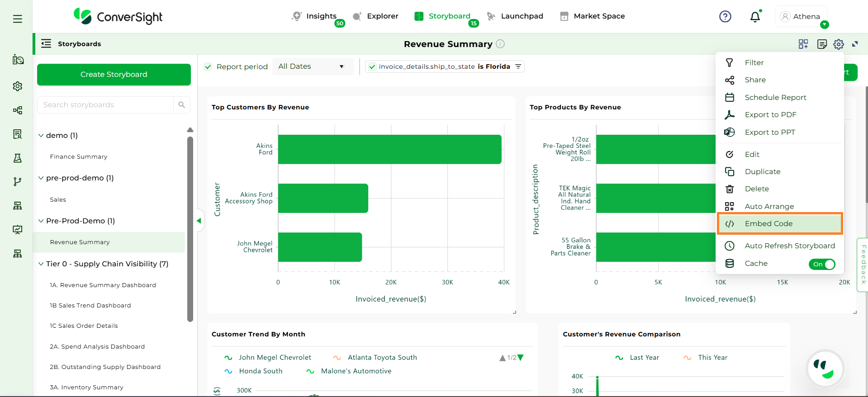Open the chatbot assistant bubble

tap(825, 369)
